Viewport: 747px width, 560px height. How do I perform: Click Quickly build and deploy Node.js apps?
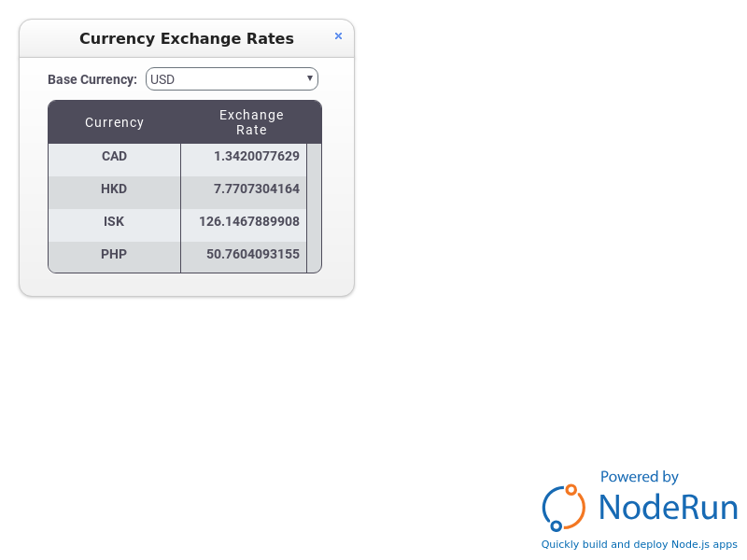639,544
